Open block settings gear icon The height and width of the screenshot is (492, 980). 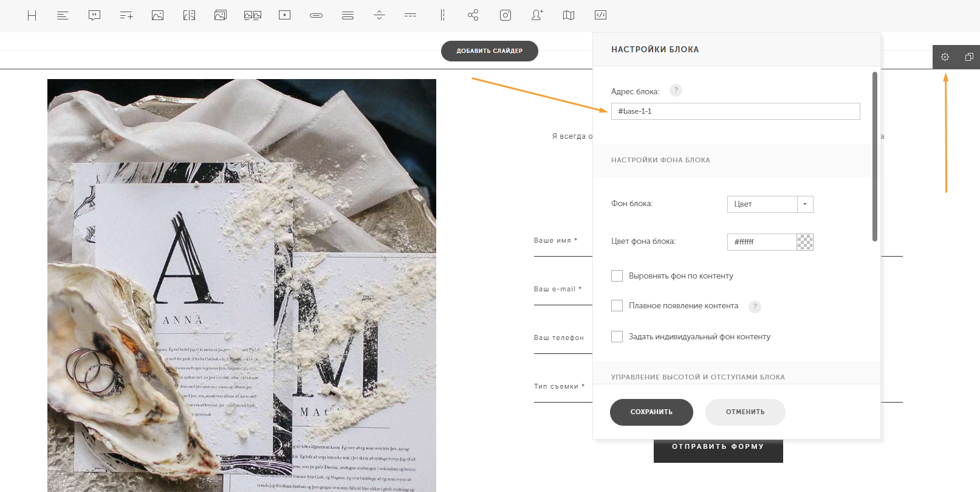pyautogui.click(x=945, y=57)
